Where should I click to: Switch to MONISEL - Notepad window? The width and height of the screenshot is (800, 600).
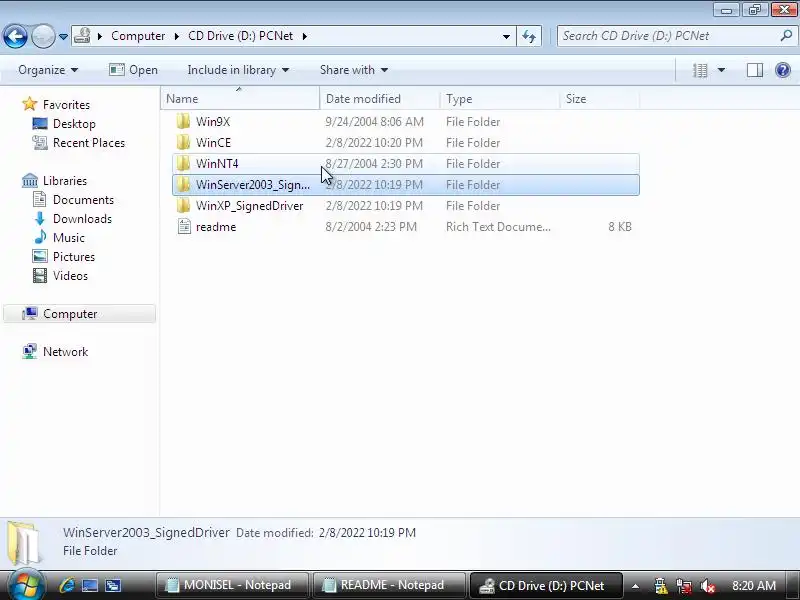point(232,585)
